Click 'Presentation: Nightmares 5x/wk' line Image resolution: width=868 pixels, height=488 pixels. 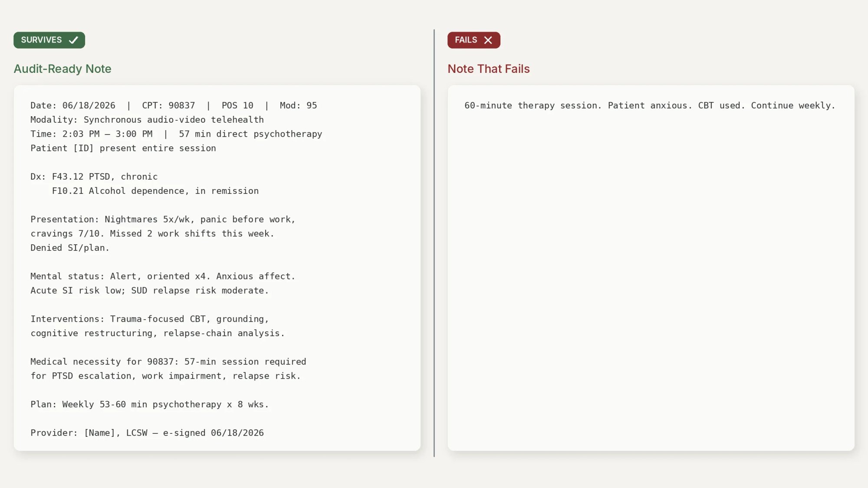point(163,219)
